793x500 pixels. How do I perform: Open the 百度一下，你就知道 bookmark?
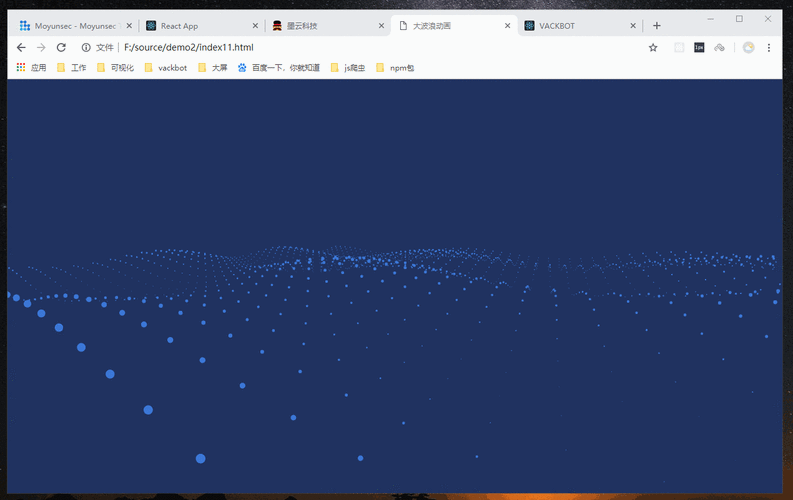[x=278, y=68]
